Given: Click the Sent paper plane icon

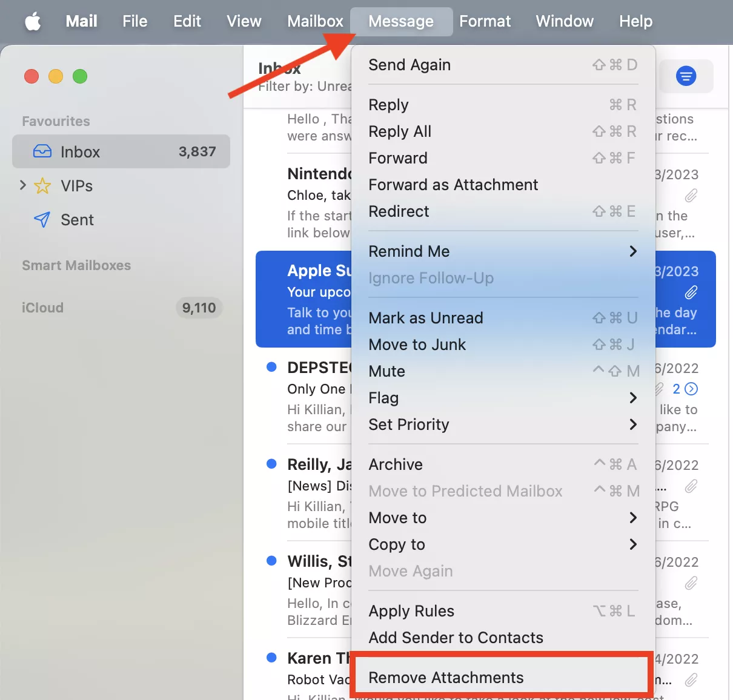Looking at the screenshot, I should click(42, 220).
